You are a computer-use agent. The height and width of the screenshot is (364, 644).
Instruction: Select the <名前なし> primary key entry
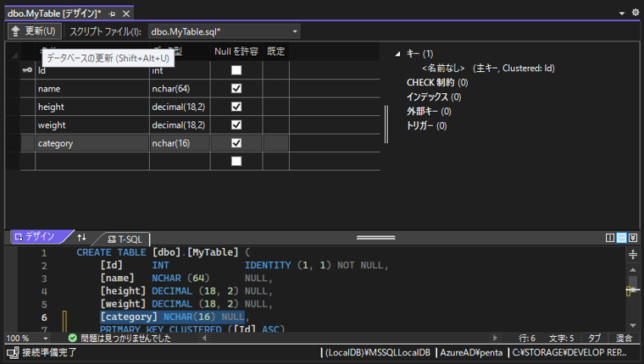tap(488, 68)
